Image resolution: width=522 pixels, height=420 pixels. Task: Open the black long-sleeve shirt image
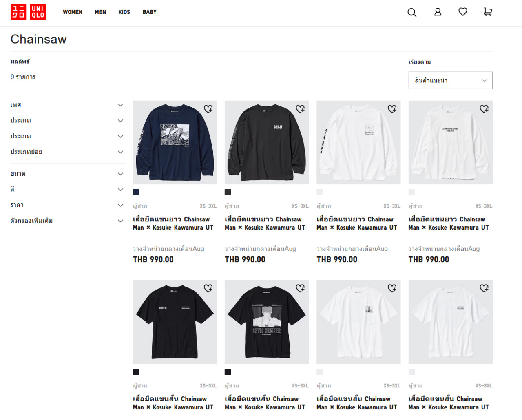267,142
